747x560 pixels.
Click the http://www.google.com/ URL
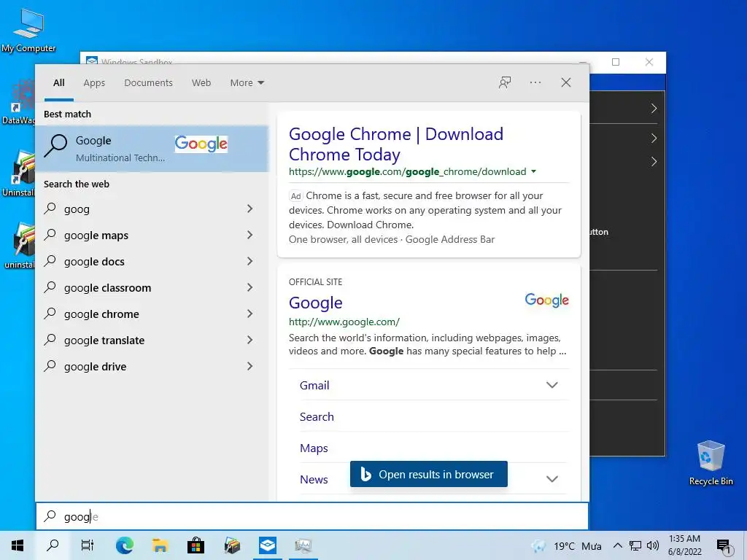coord(344,322)
